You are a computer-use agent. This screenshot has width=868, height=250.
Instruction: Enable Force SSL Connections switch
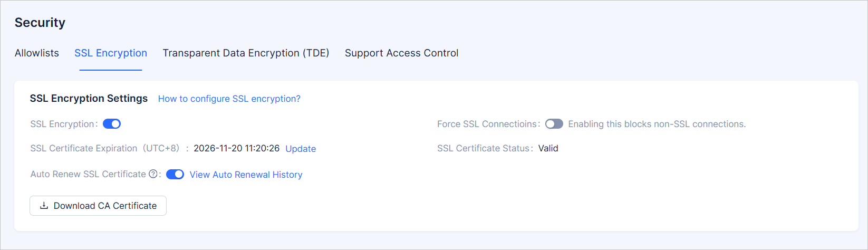click(x=554, y=124)
